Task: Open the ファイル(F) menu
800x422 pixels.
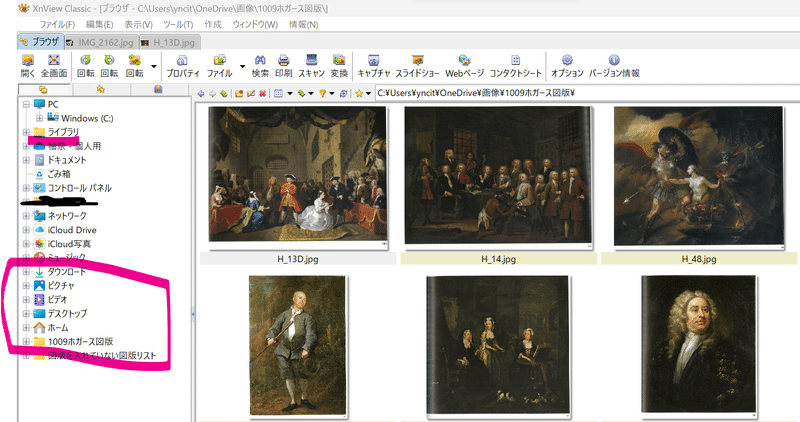Action: (x=57, y=24)
